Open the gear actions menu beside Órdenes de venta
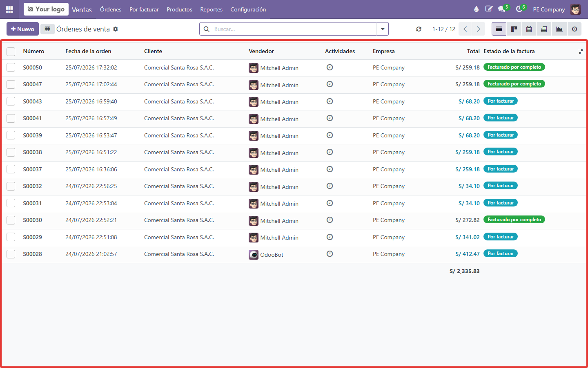Screen dimensions: 588x368 pyautogui.click(x=116, y=29)
